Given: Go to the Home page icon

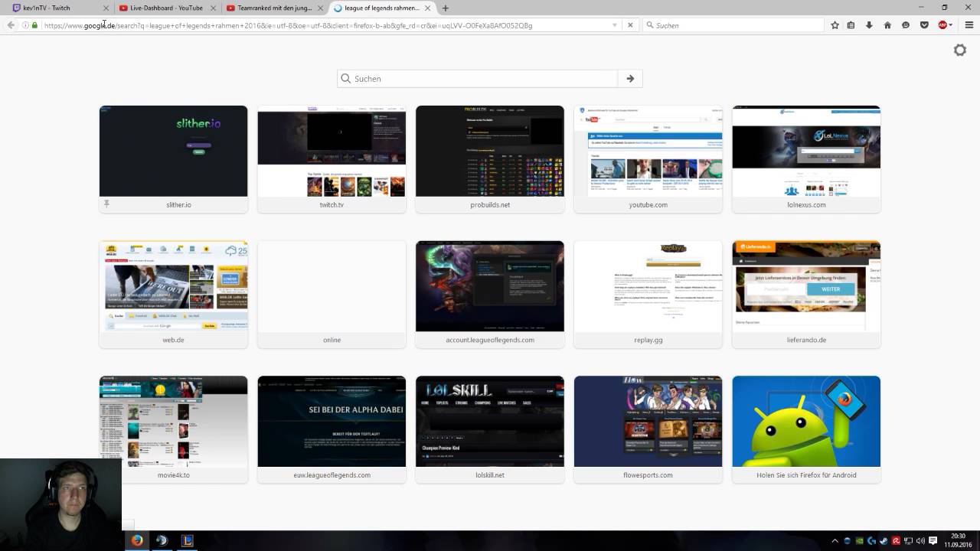Looking at the screenshot, I should point(887,25).
